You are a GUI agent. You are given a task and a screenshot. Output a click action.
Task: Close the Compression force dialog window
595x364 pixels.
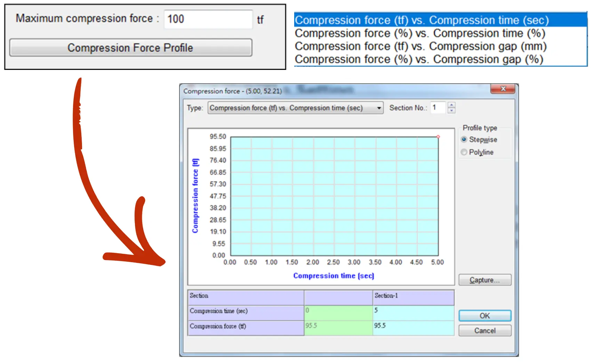coord(502,89)
